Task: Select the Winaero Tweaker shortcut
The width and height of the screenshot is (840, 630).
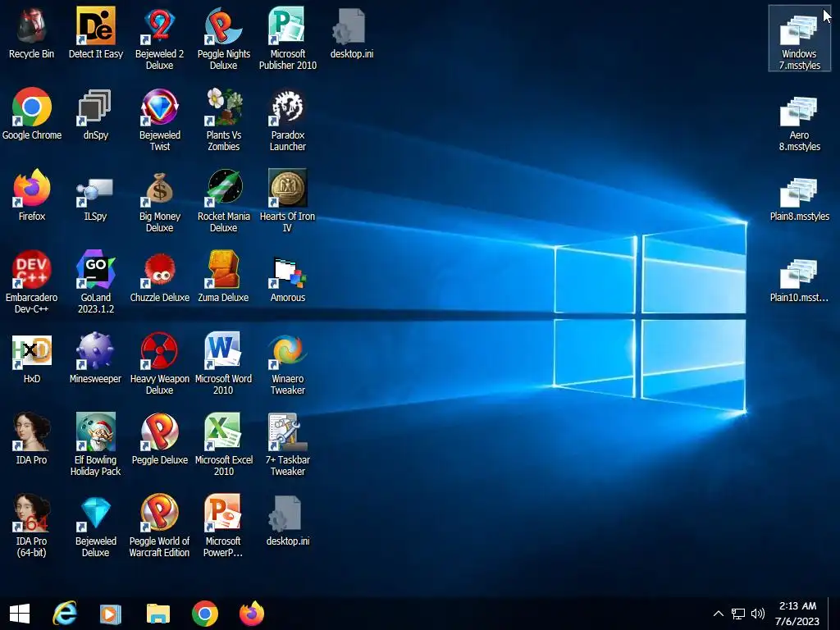Action: click(288, 363)
